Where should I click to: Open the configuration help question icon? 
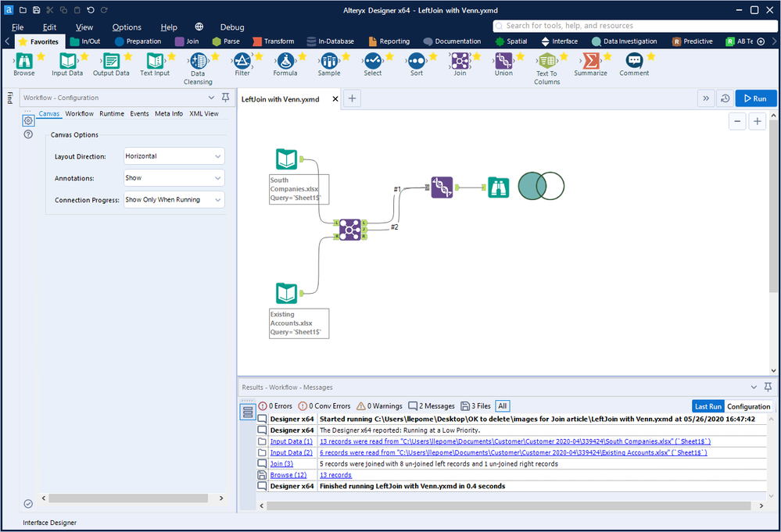coord(28,134)
